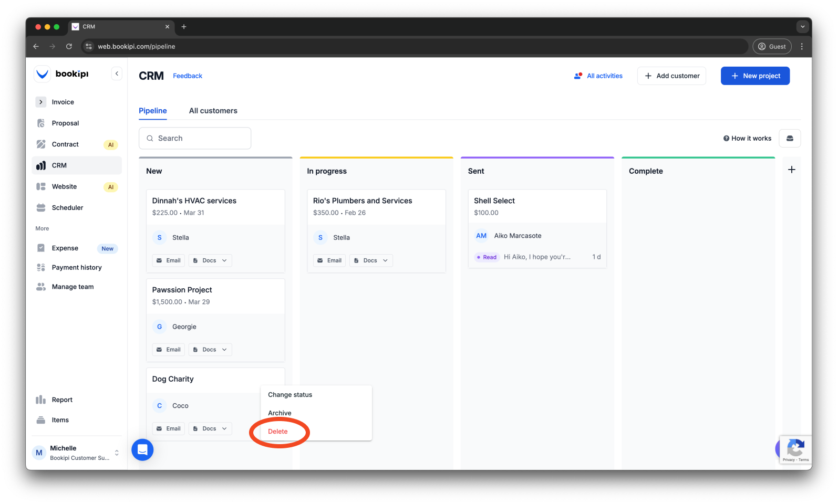Click the Search input field

click(x=195, y=138)
